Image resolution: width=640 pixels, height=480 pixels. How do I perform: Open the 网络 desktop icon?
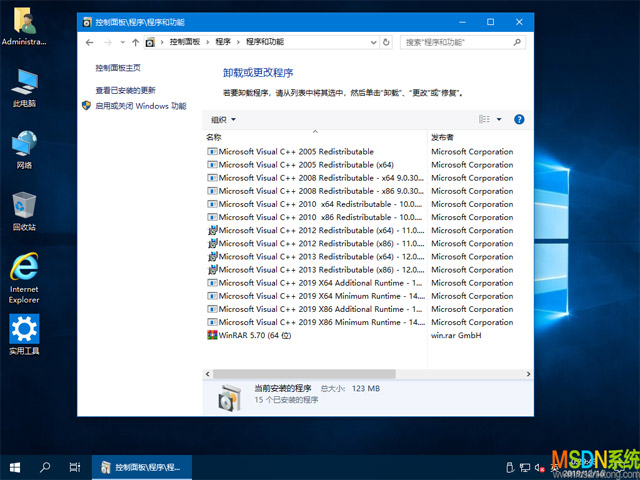(24, 150)
